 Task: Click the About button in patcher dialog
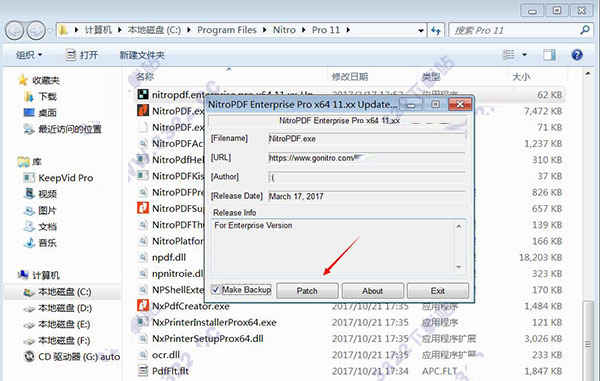373,291
